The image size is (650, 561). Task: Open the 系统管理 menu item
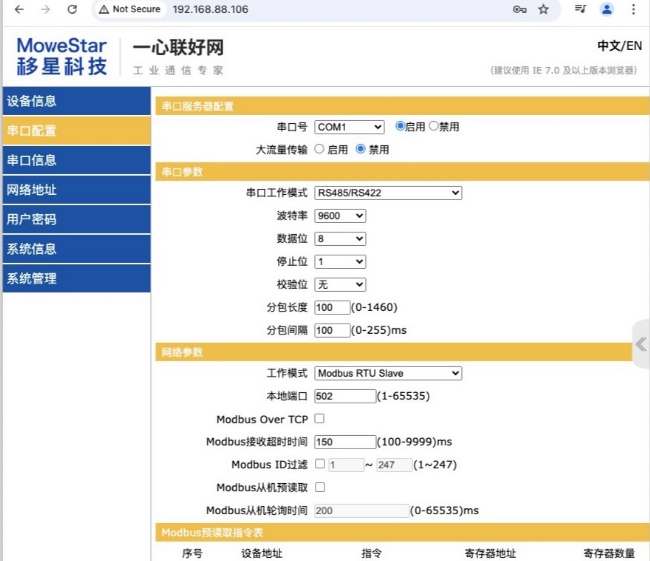tap(77, 278)
